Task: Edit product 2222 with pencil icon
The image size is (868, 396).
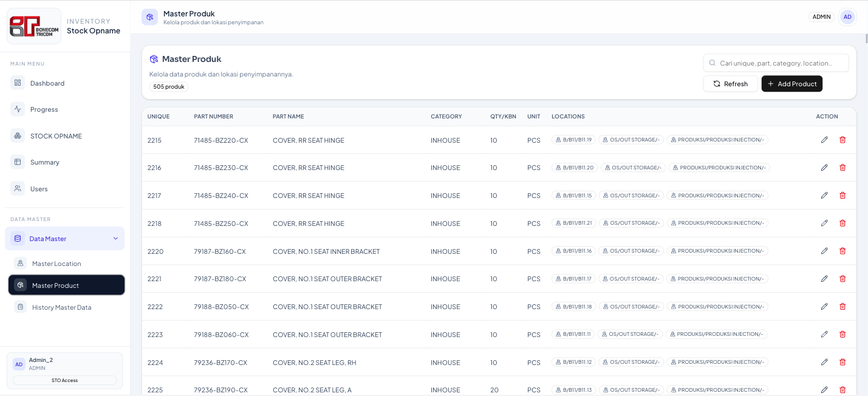Action: pos(824,307)
